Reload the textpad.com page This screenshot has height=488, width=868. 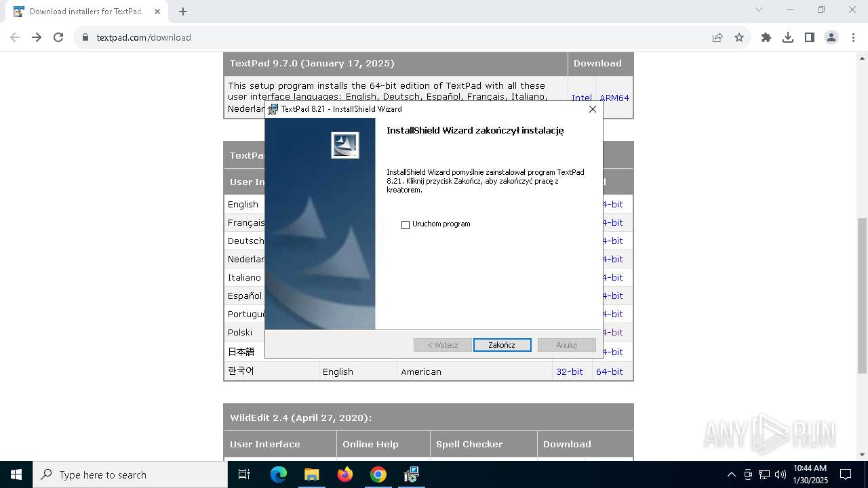coord(58,37)
